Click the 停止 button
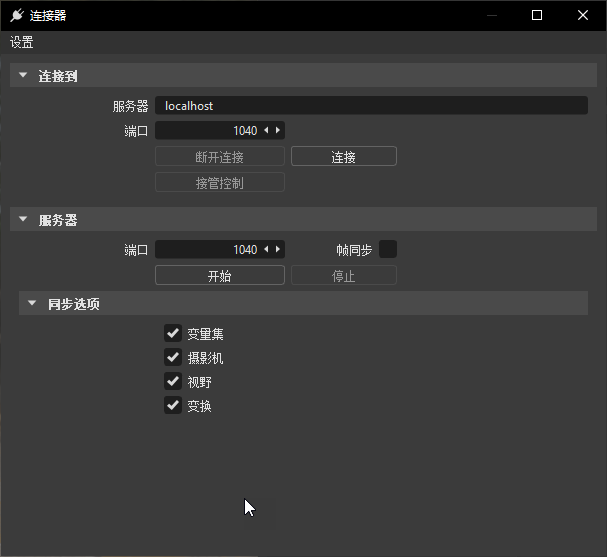This screenshot has height=557, width=607. [344, 275]
